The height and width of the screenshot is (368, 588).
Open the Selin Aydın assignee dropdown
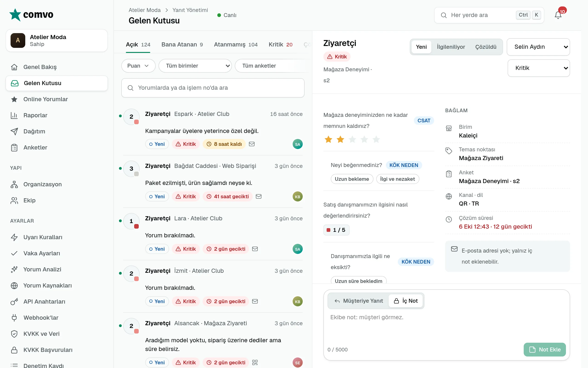click(x=538, y=47)
